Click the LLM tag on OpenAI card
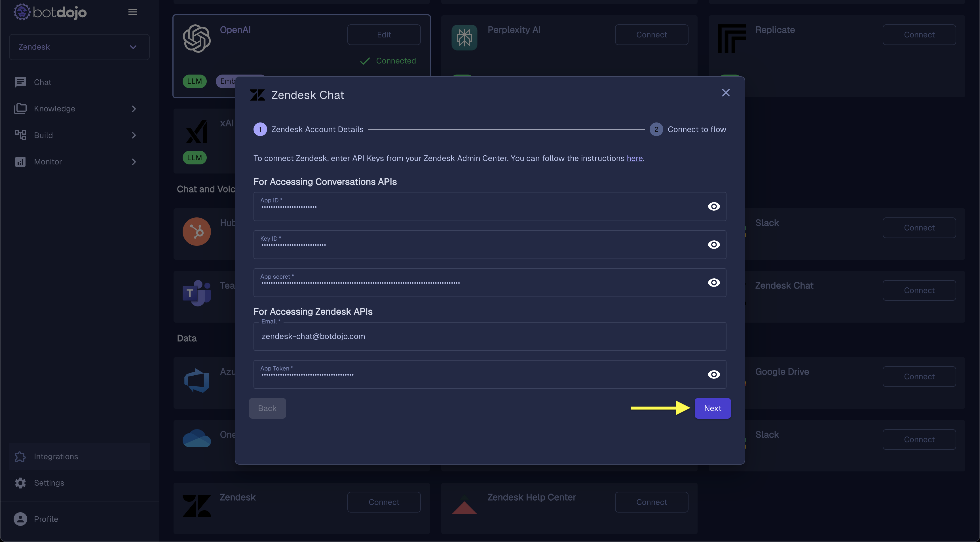 click(195, 81)
